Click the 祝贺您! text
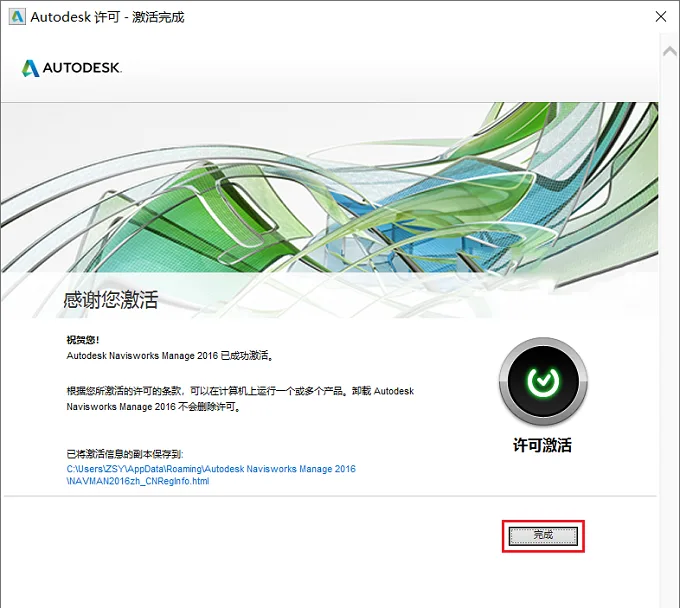This screenshot has width=680, height=608. click(x=82, y=340)
